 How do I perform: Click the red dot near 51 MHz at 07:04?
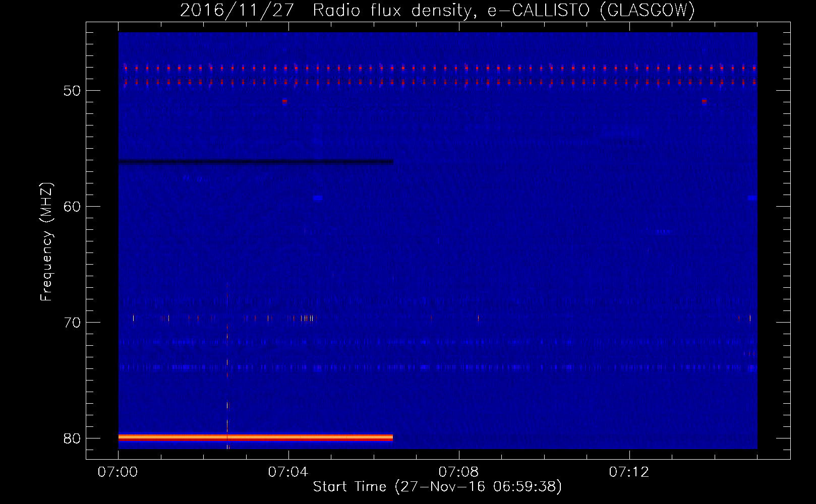[284, 101]
